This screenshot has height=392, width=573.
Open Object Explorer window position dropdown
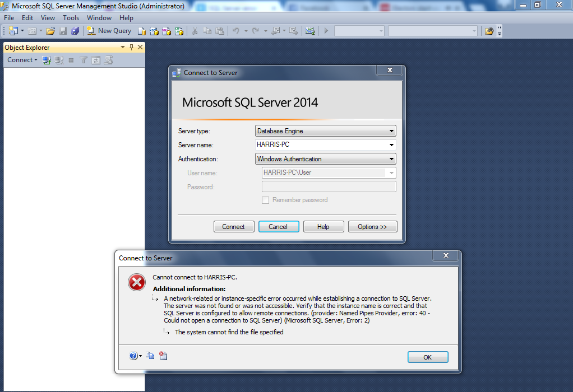[x=123, y=47]
